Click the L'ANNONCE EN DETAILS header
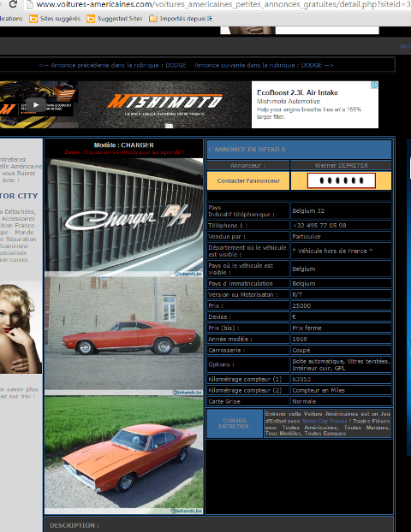Viewport: 411px width, 532px height. click(x=299, y=150)
